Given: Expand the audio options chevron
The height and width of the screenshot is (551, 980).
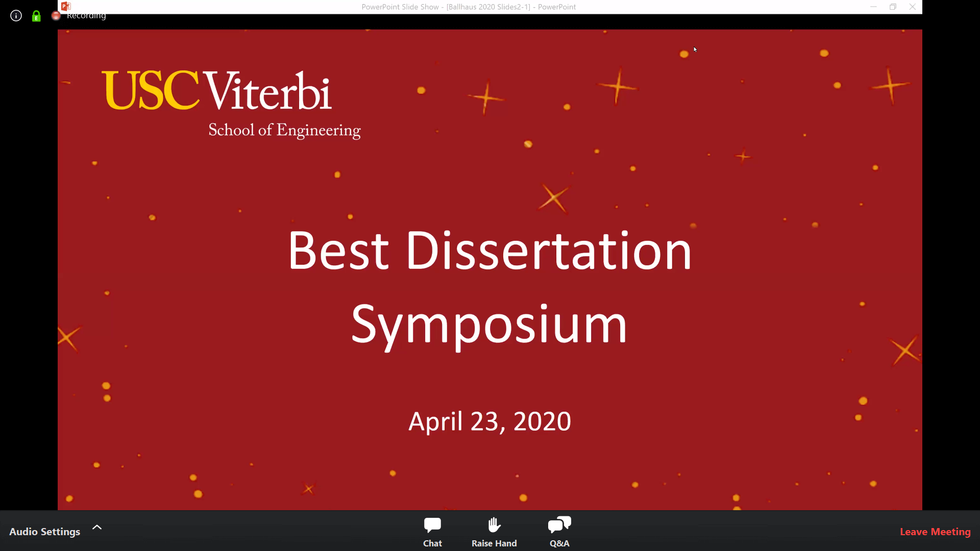Looking at the screenshot, I should 97,528.
